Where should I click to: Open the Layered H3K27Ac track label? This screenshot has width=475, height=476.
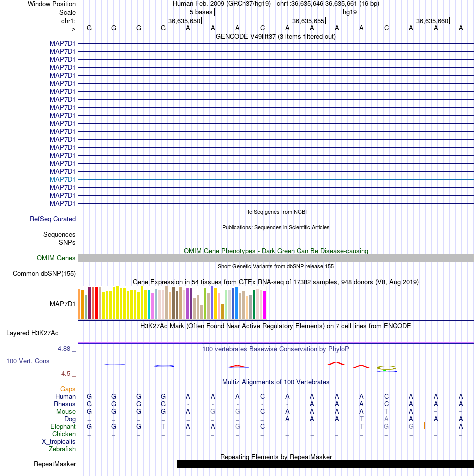[x=32, y=333]
